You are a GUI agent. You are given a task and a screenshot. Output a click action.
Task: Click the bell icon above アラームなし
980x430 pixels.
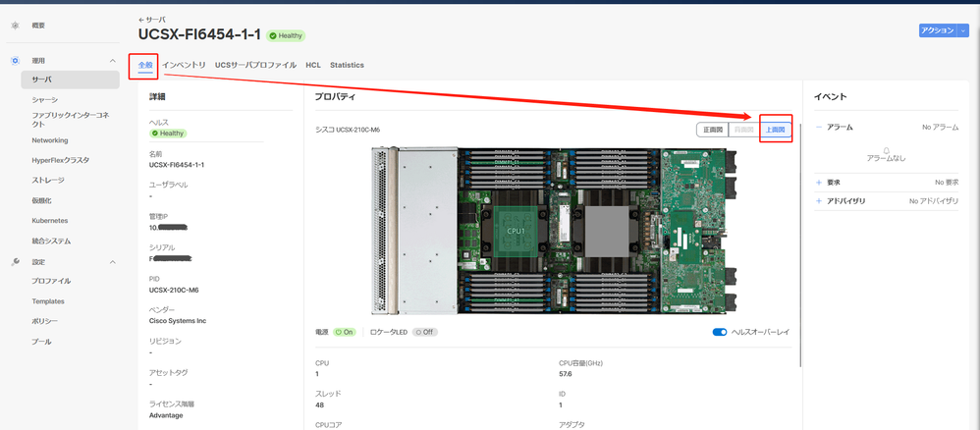[x=887, y=150]
